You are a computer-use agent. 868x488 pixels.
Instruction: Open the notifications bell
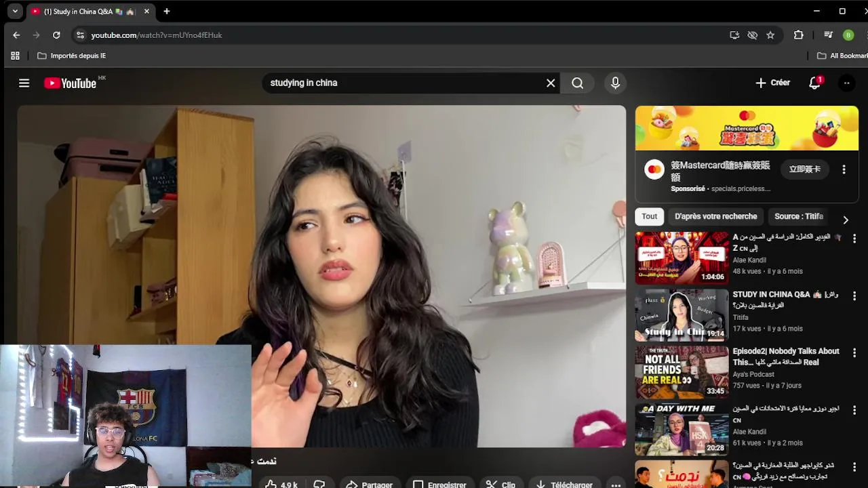tap(815, 83)
